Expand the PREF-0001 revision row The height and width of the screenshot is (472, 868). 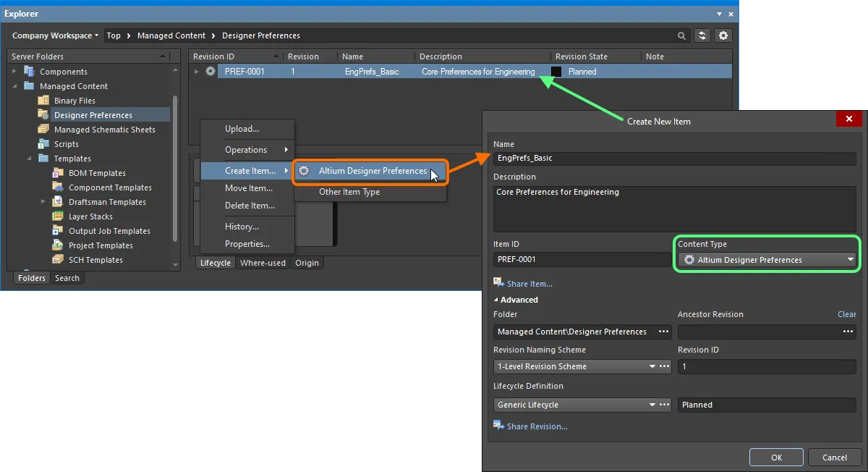(196, 72)
